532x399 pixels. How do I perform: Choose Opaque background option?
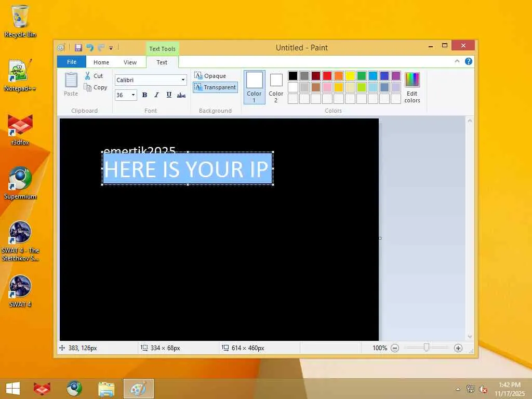click(x=210, y=76)
